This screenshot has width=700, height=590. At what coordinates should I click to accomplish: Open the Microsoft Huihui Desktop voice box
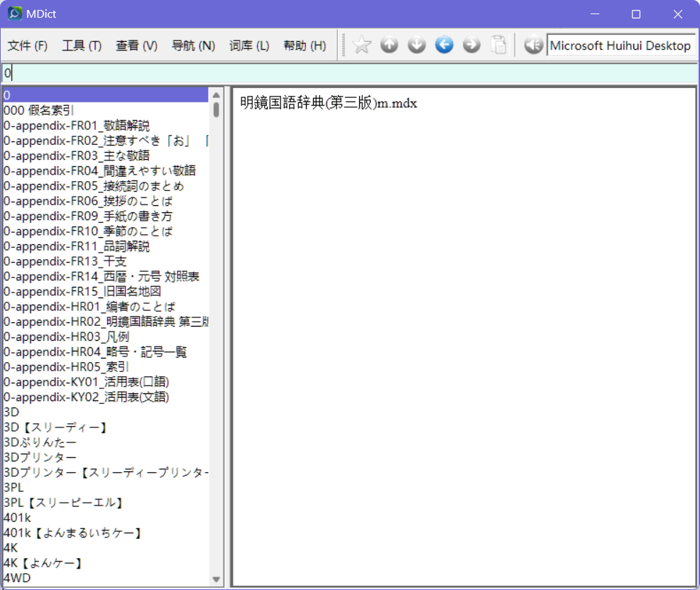click(x=621, y=45)
